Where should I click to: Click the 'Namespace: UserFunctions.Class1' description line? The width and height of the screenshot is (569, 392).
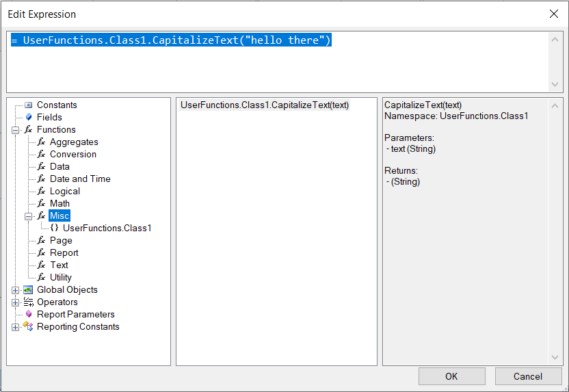(x=456, y=116)
